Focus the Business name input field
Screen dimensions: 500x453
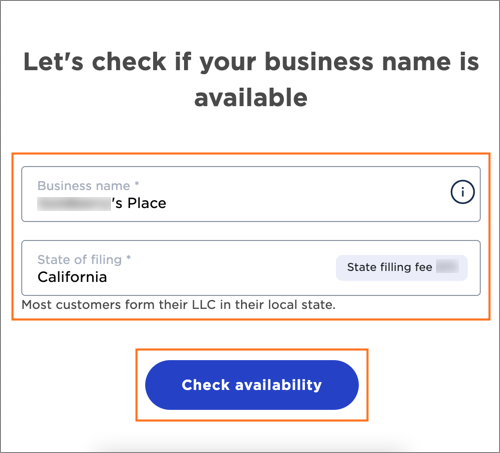click(x=251, y=194)
